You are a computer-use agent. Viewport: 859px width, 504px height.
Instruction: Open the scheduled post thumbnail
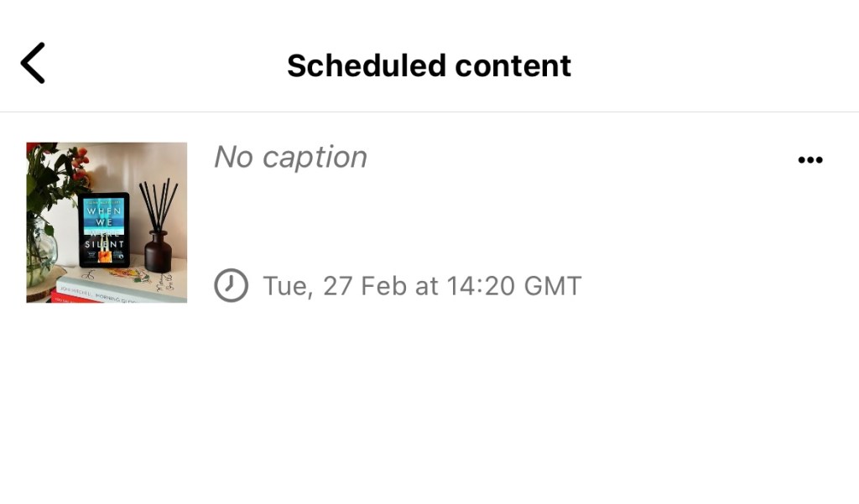click(107, 222)
